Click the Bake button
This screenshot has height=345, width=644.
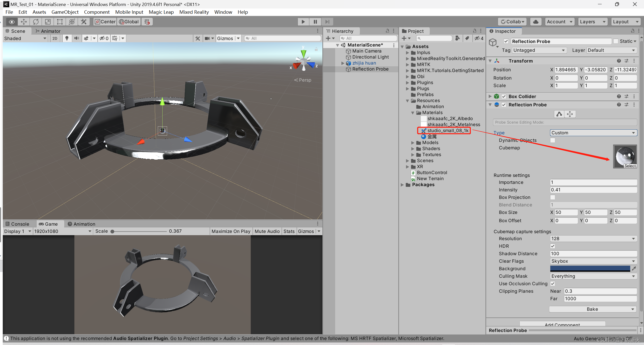click(592, 309)
